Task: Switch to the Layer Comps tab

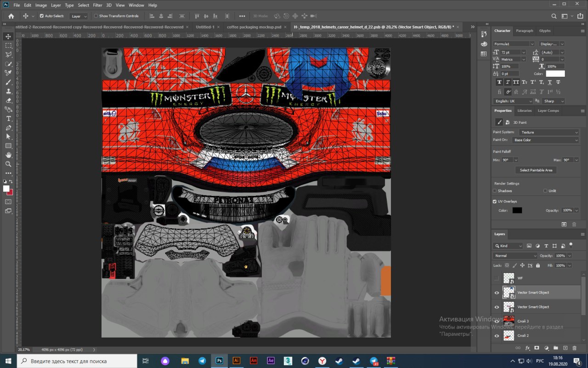Action: (548, 111)
